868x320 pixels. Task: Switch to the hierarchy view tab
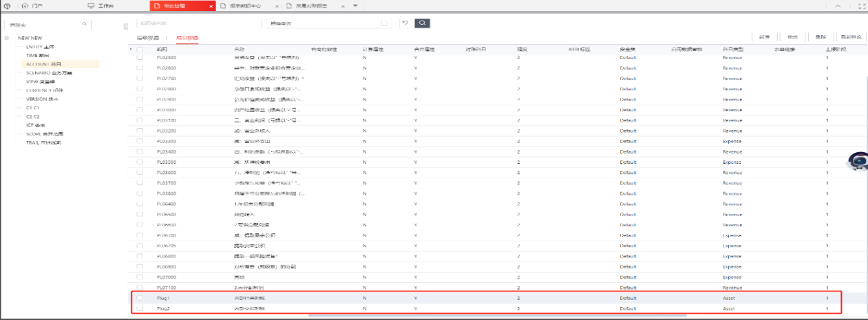click(x=147, y=37)
